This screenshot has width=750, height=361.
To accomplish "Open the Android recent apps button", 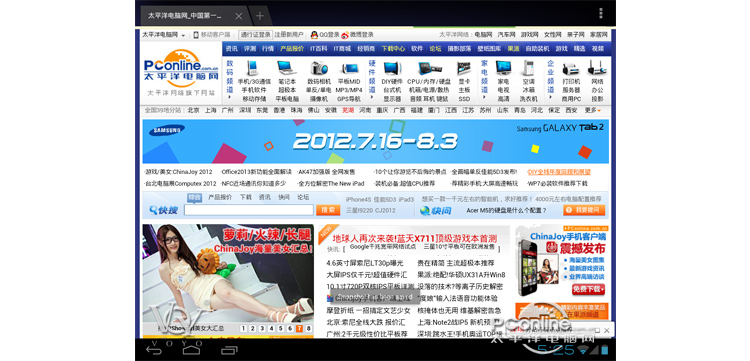I will (229, 350).
